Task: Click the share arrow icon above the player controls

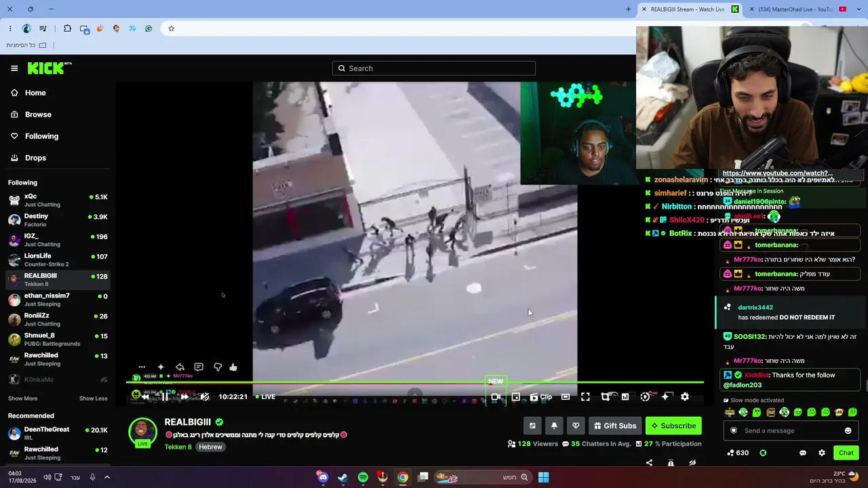Action: pos(180,367)
